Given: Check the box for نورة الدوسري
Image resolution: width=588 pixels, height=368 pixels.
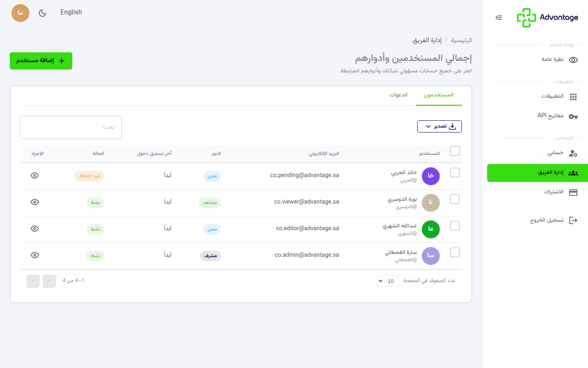Looking at the screenshot, I should click(455, 199).
